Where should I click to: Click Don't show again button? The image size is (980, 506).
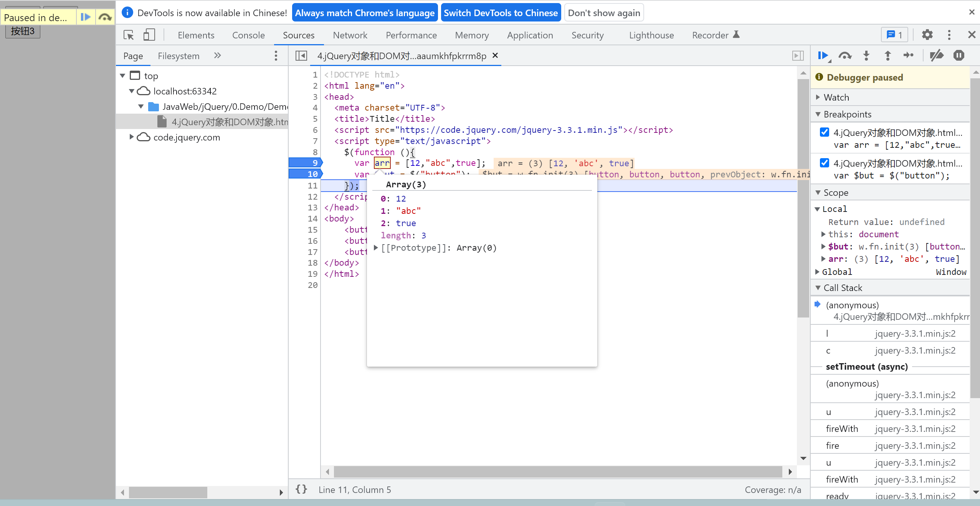[604, 13]
